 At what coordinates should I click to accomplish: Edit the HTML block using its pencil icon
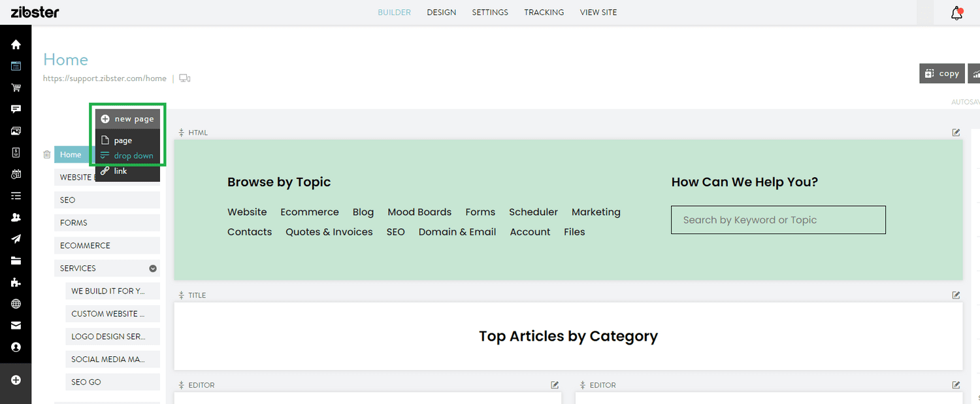[x=956, y=132]
